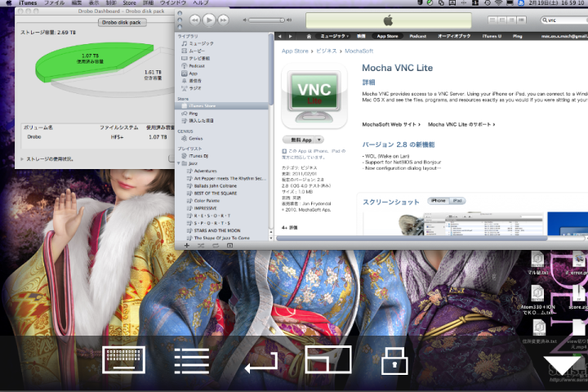Switch to the iTunes U tab
588x392 pixels.
492,37
